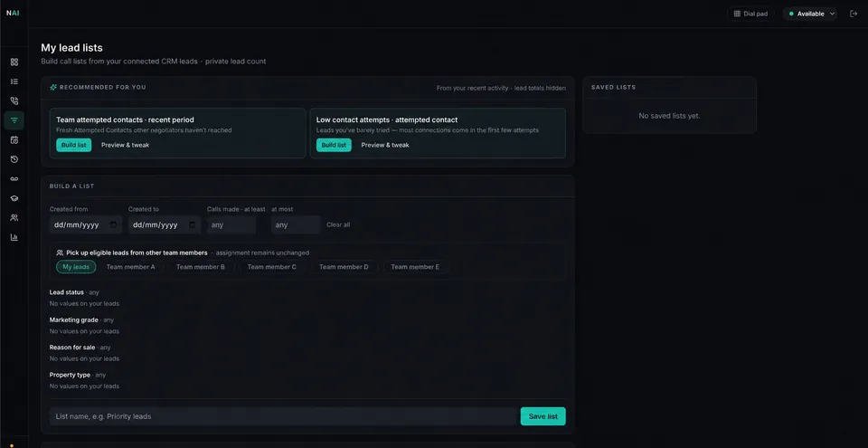Click 'Low contact attempts · attempted contact' title
The width and height of the screenshot is (868, 448).
point(387,119)
